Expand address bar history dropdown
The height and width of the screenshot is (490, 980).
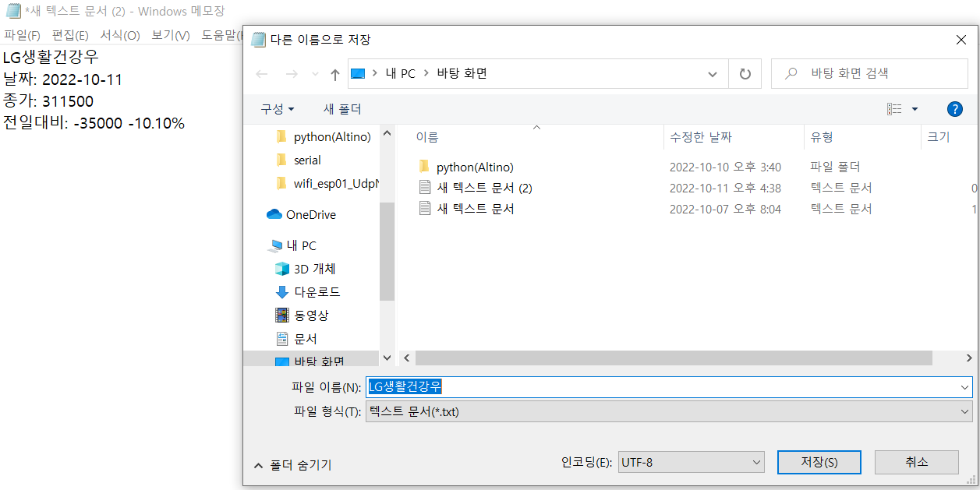click(x=712, y=74)
